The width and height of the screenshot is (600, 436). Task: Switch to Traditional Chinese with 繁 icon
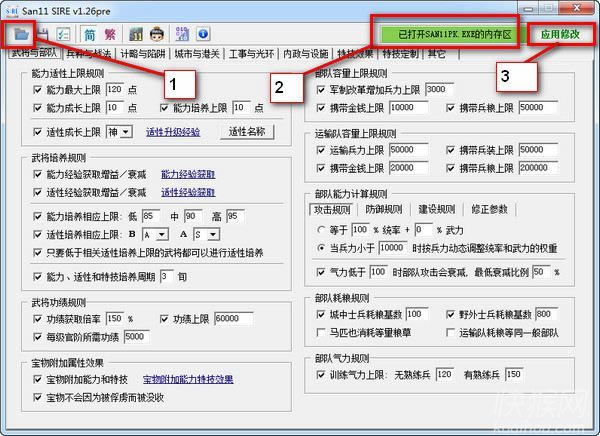(x=109, y=34)
